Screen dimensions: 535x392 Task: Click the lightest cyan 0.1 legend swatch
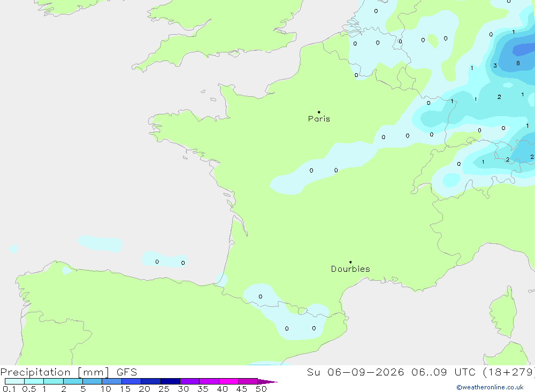[x=14, y=381]
